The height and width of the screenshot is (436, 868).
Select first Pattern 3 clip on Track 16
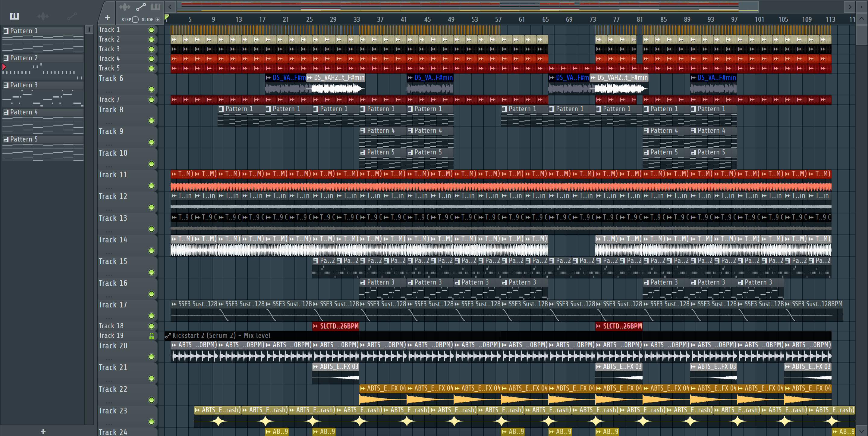[x=383, y=289]
